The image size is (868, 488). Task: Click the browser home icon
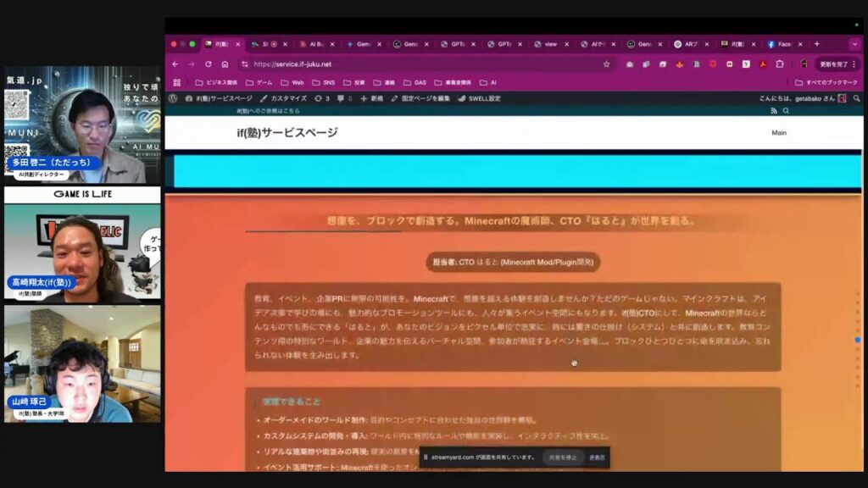pos(225,64)
